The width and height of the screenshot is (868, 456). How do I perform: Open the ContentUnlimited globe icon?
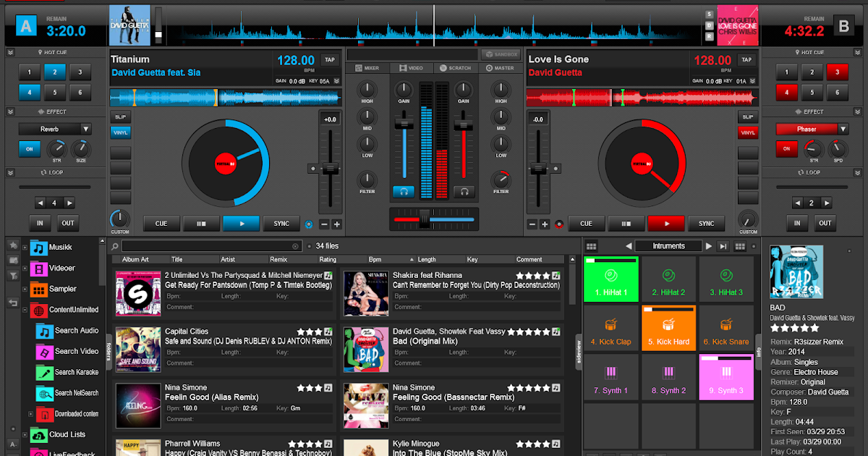click(38, 310)
